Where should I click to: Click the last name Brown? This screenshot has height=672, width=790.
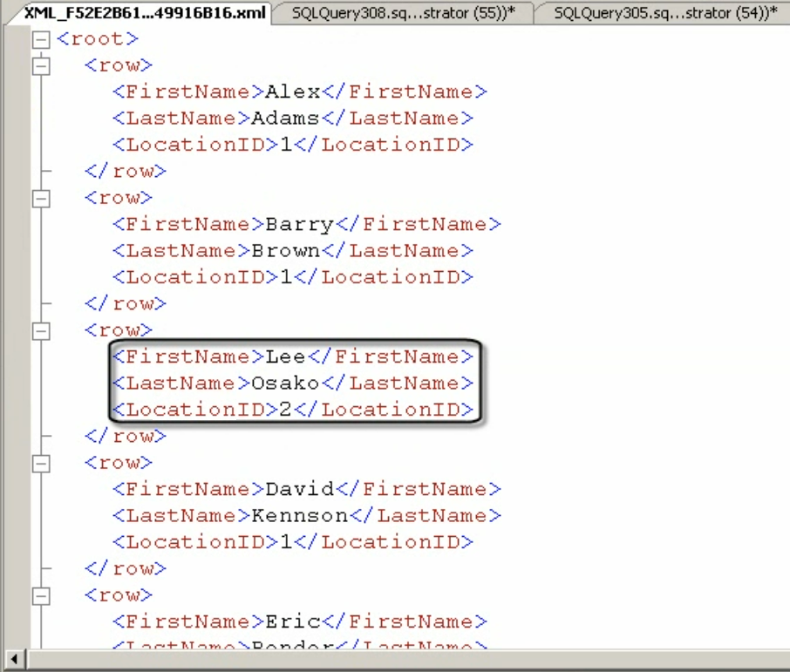click(x=286, y=251)
